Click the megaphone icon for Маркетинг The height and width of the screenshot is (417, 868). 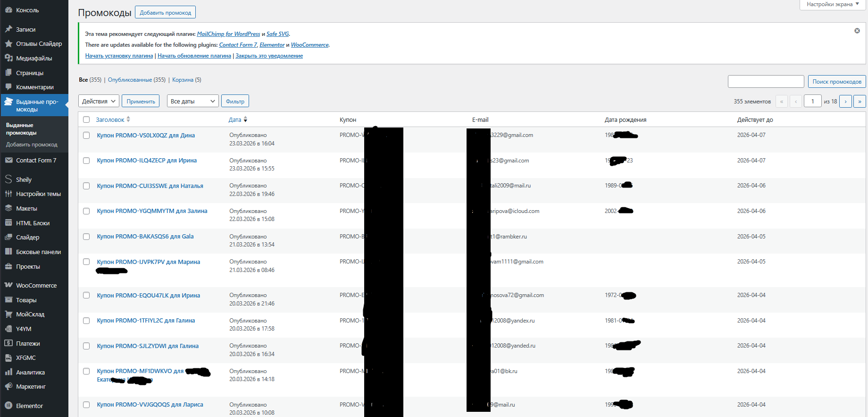[x=8, y=386]
